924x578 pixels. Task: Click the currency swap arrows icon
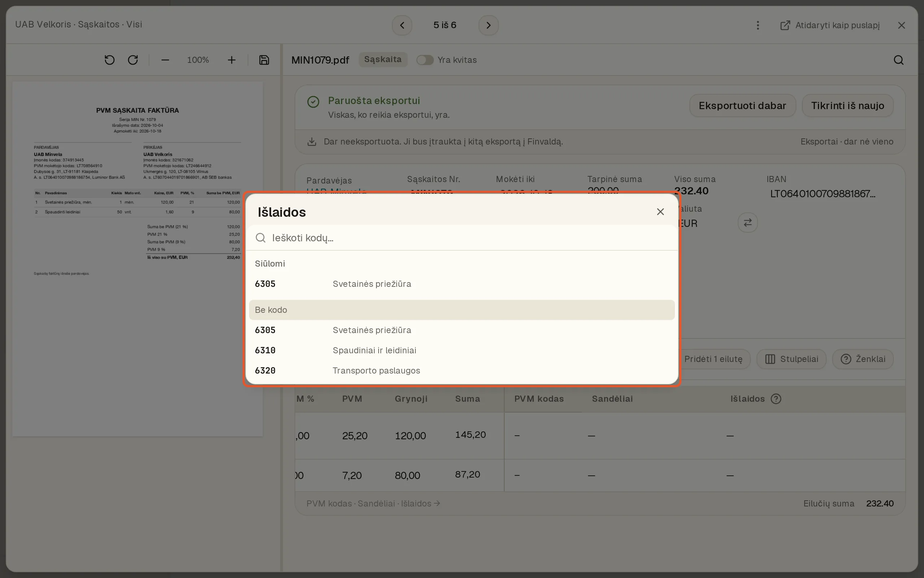(x=748, y=223)
